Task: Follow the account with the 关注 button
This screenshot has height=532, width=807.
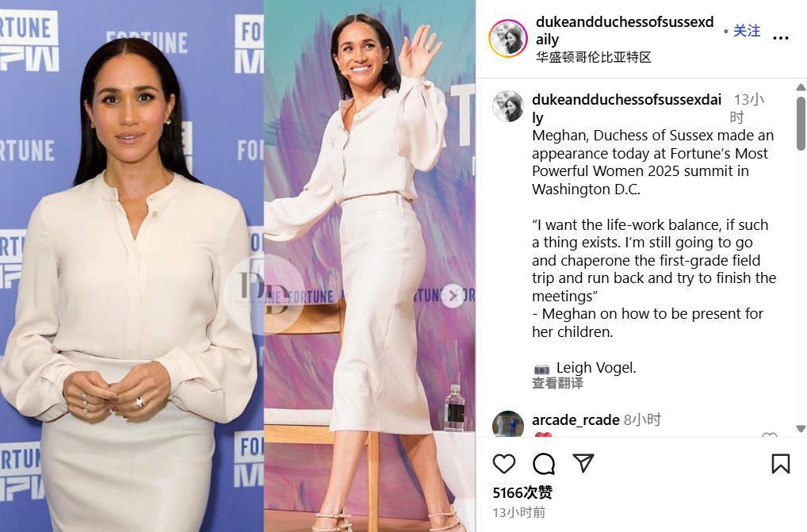Action: [747, 31]
